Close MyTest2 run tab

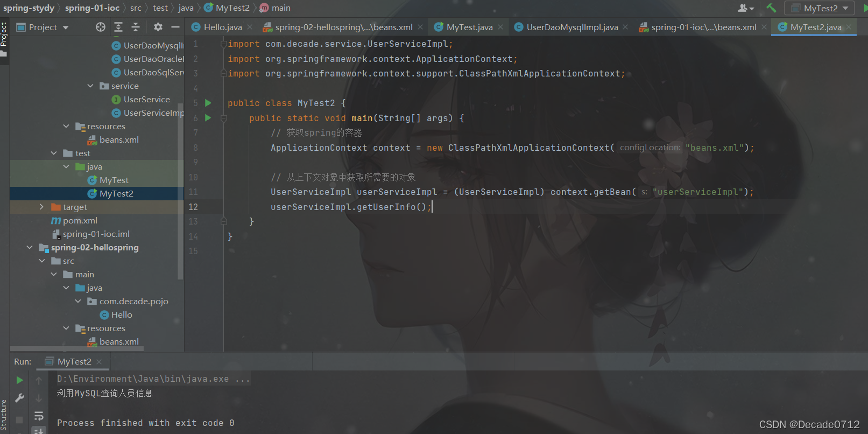click(99, 362)
